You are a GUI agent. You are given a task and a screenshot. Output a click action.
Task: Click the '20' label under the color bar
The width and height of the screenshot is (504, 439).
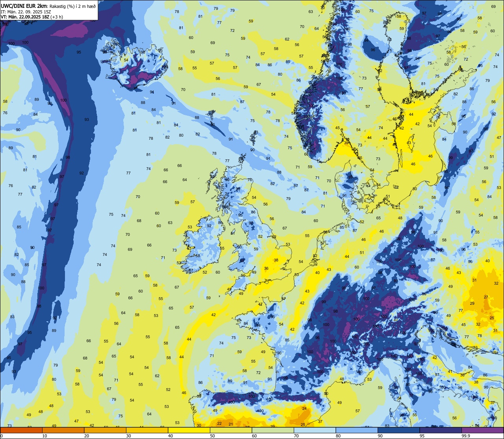coord(87,436)
